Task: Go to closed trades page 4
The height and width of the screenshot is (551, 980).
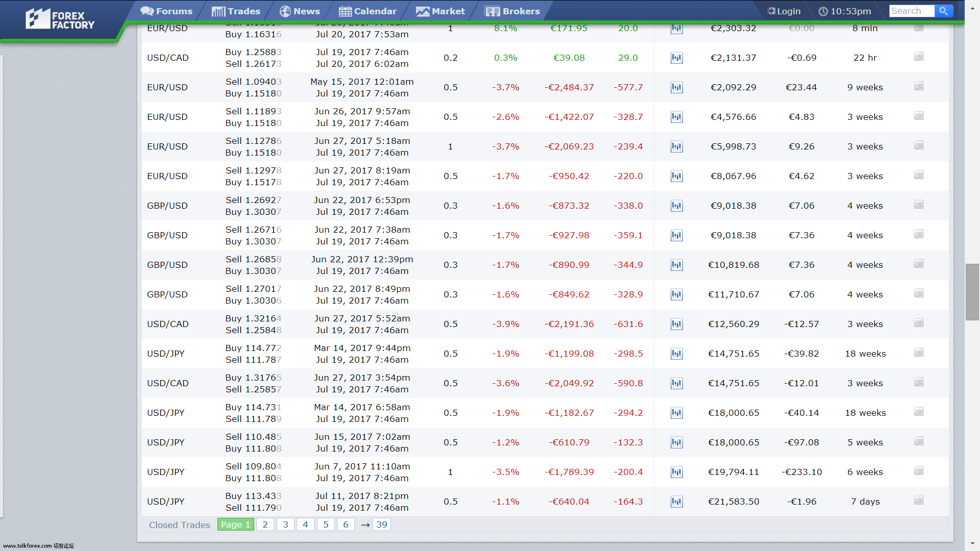Action: point(305,524)
